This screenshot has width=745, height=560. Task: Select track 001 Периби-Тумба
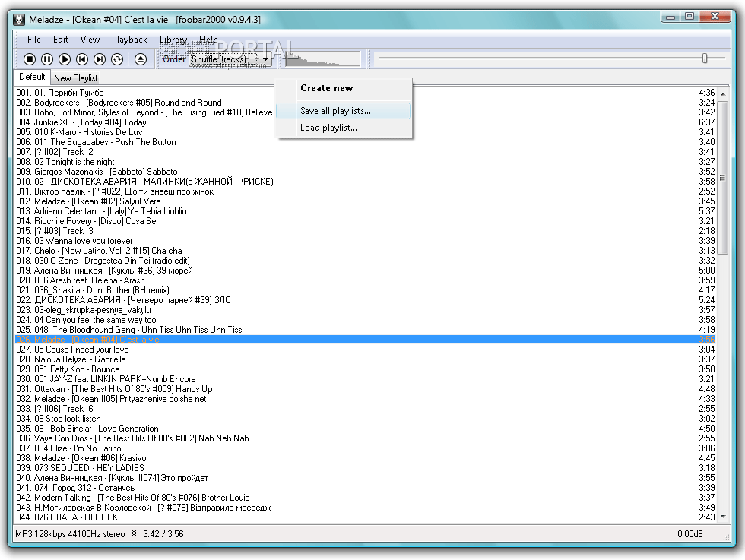click(365, 93)
